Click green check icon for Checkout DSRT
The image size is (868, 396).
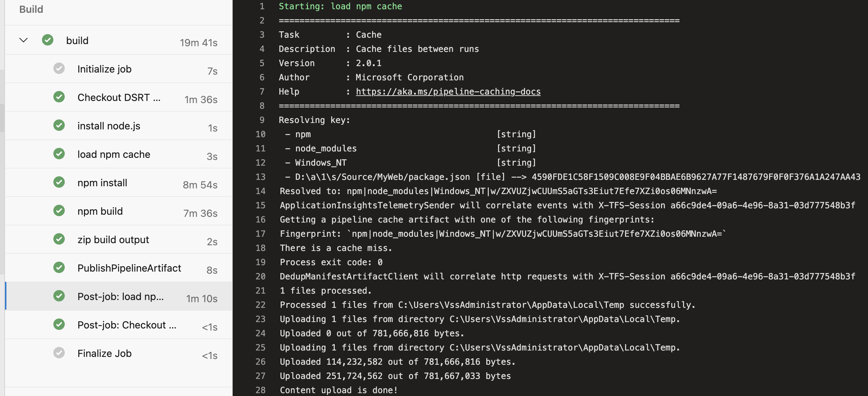(x=59, y=97)
